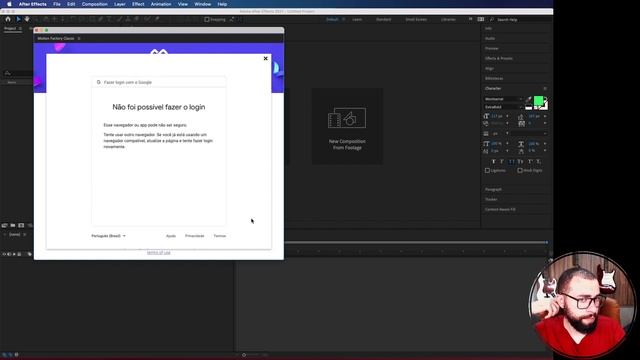
Task: Open the File menu
Action: [57, 4]
